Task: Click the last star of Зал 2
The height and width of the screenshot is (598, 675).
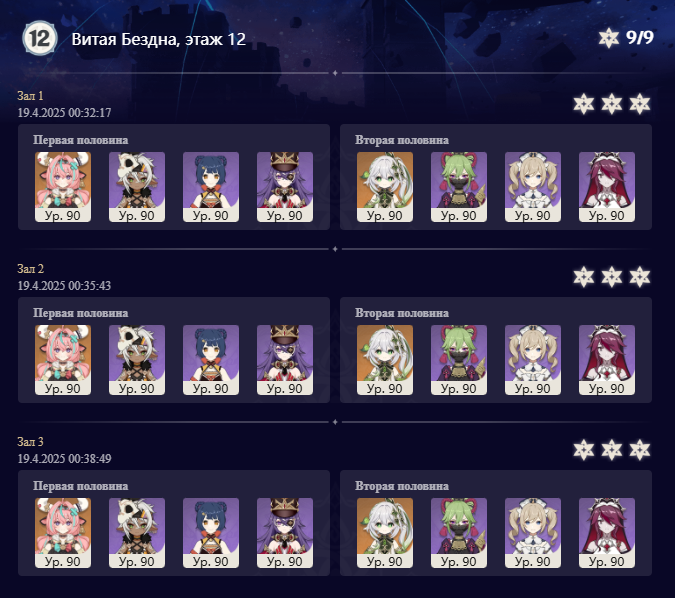Action: point(640,277)
